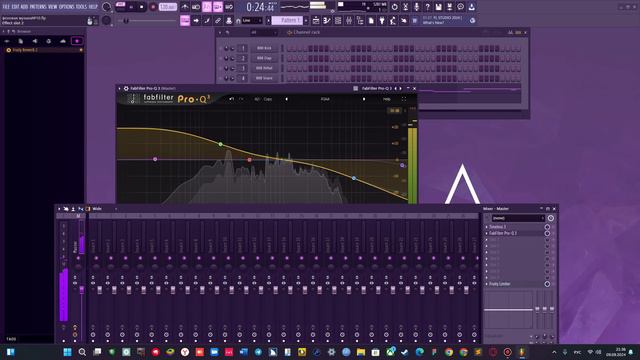This screenshot has height=360, width=640.
Task: Open the piano roll view icon
Action: (327, 20)
